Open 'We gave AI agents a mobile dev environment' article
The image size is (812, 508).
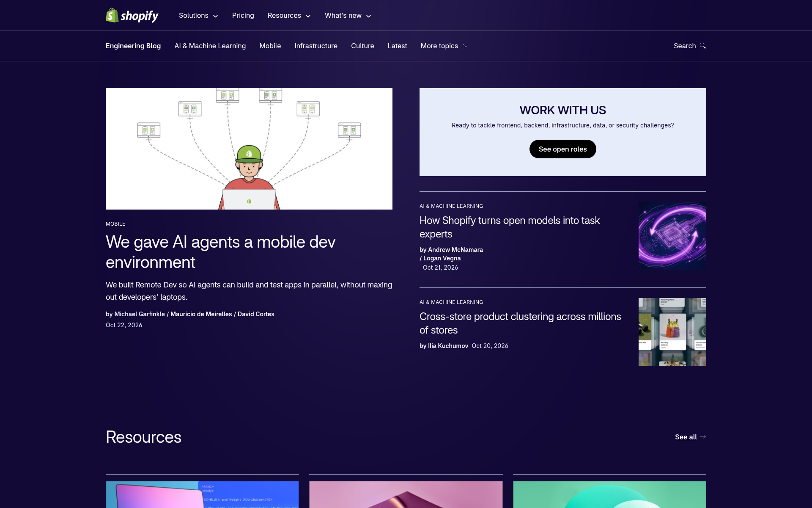tap(220, 252)
